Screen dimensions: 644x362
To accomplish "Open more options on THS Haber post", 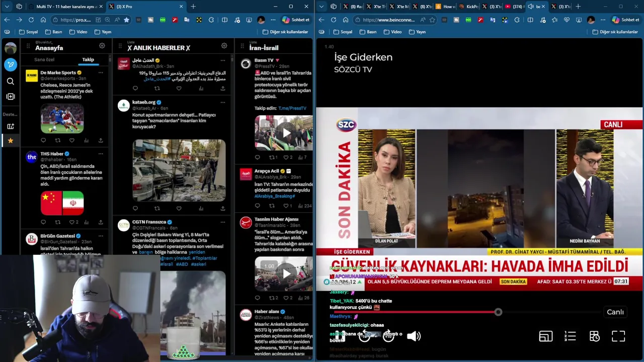I will 101,154.
